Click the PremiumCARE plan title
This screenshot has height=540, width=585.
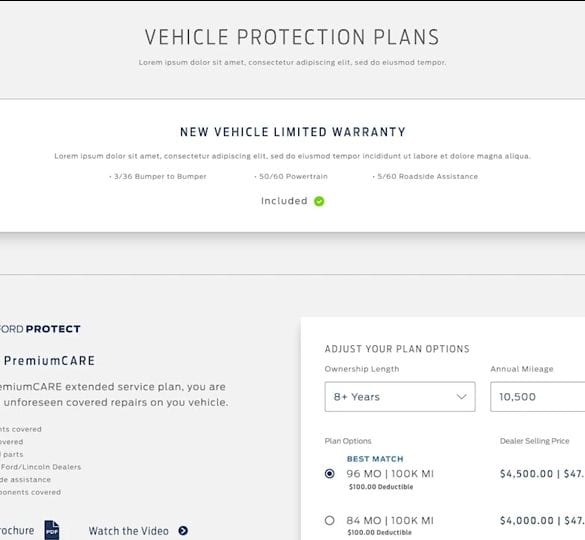point(49,361)
